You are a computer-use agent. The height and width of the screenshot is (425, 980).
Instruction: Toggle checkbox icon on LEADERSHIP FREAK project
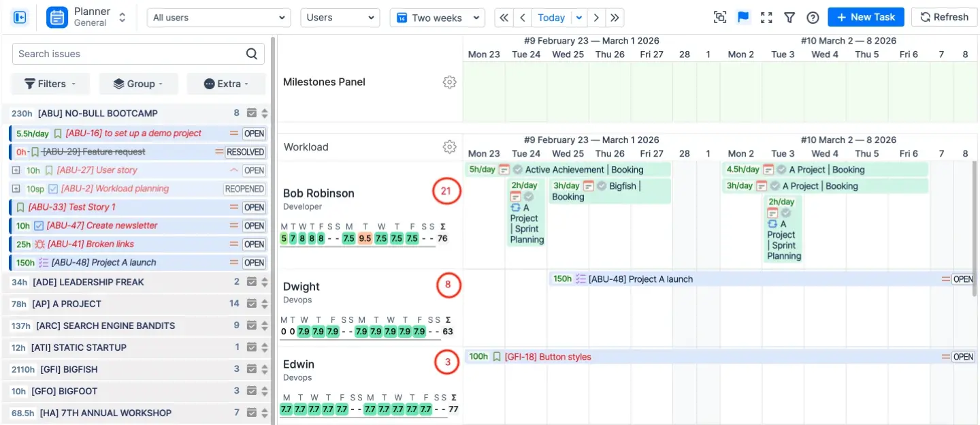[x=252, y=282]
